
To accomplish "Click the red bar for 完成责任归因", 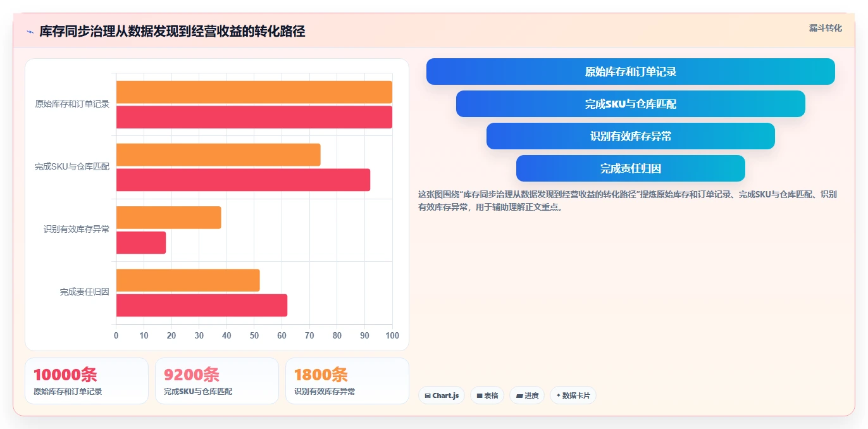I will pos(202,306).
